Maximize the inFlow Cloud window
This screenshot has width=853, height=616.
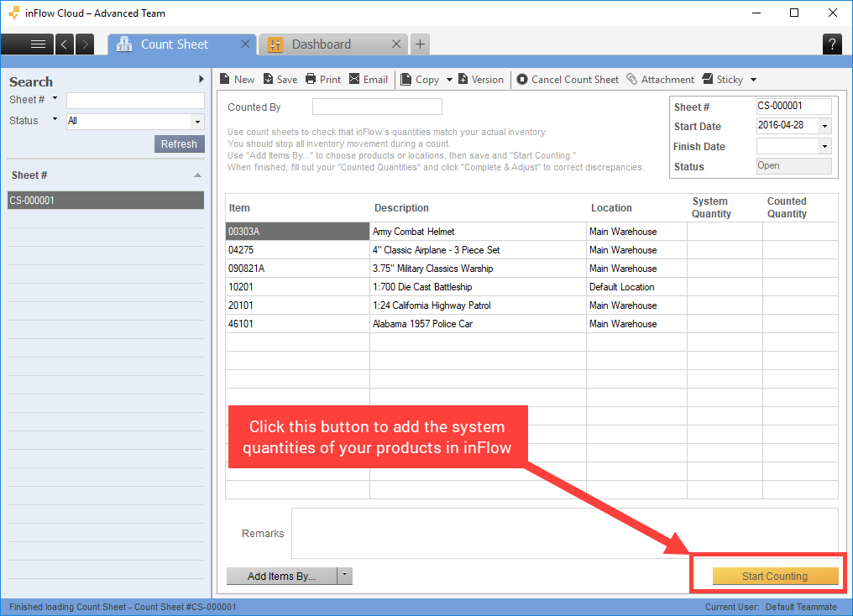794,13
